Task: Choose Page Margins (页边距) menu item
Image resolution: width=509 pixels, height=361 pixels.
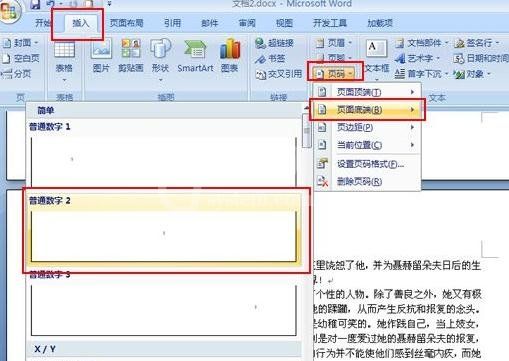Action: (x=367, y=127)
